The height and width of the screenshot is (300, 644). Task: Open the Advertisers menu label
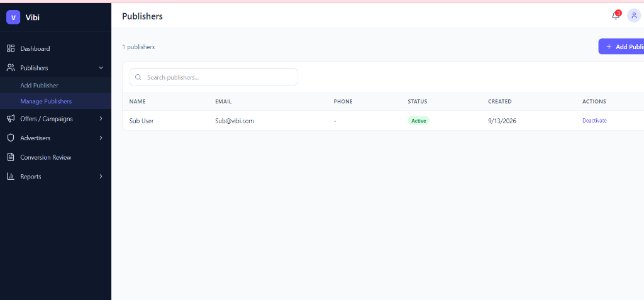(35, 138)
